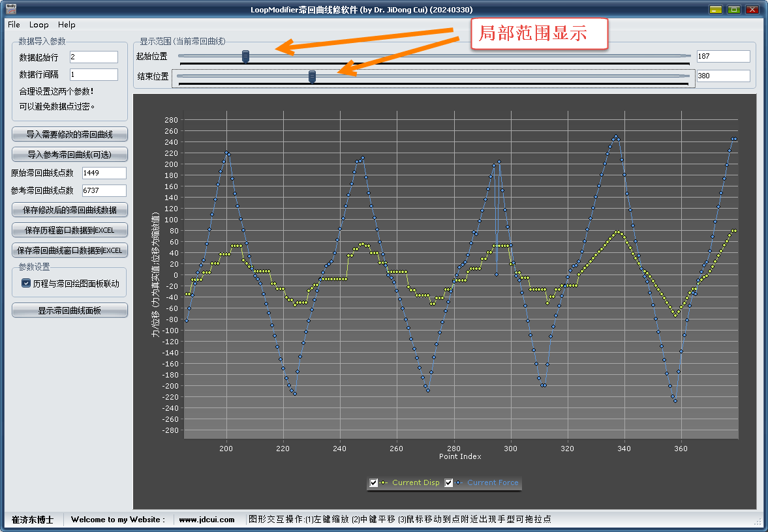Click the 显示范围(当前滞回曲线) group title
This screenshot has height=532, width=768.
point(183,41)
